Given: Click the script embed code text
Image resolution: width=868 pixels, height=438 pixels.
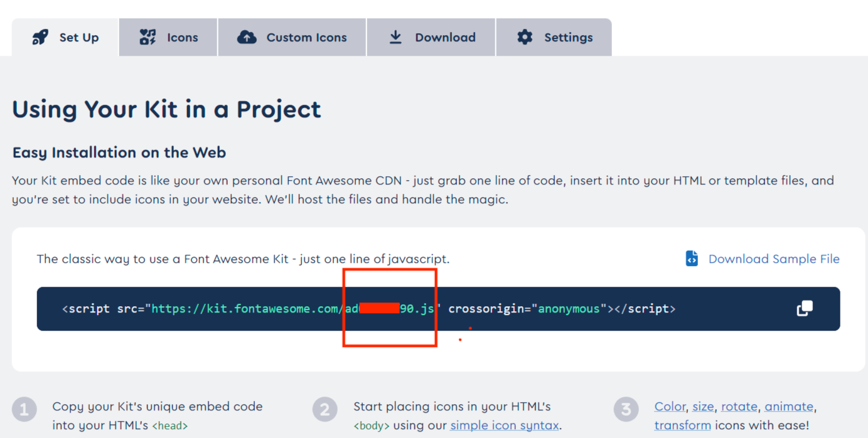Looking at the screenshot, I should click(x=369, y=309).
